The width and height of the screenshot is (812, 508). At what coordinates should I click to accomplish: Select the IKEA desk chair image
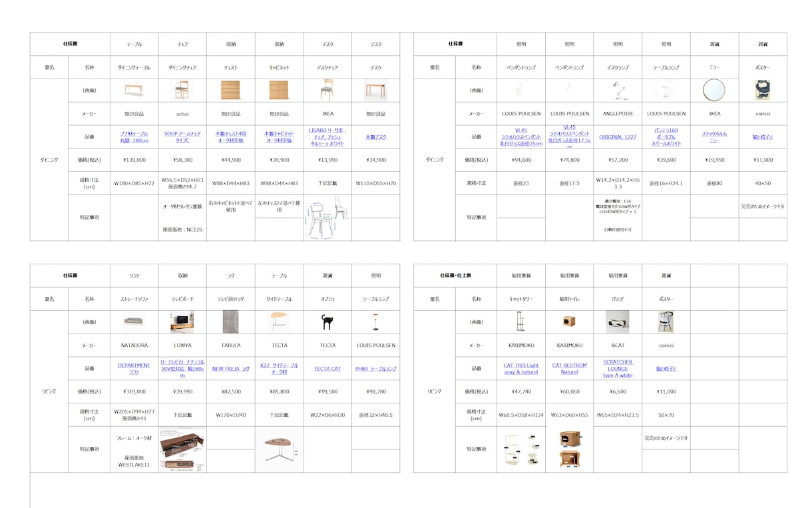point(327,90)
